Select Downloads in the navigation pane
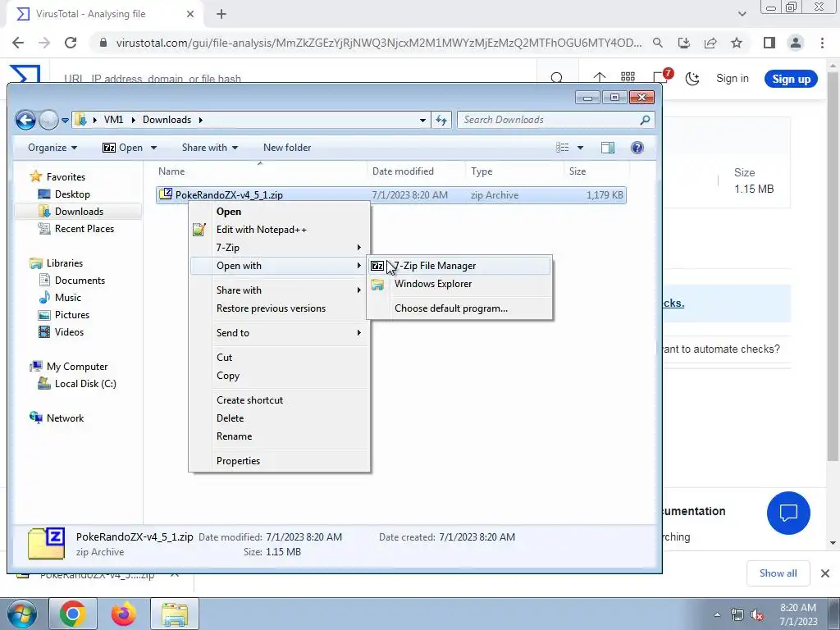This screenshot has width=840, height=630. 79,212
